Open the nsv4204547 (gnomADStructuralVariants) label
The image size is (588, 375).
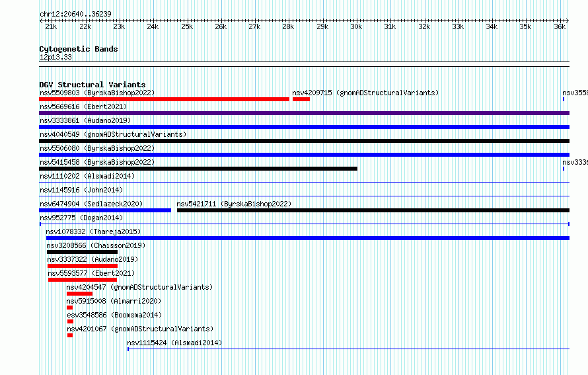click(139, 287)
